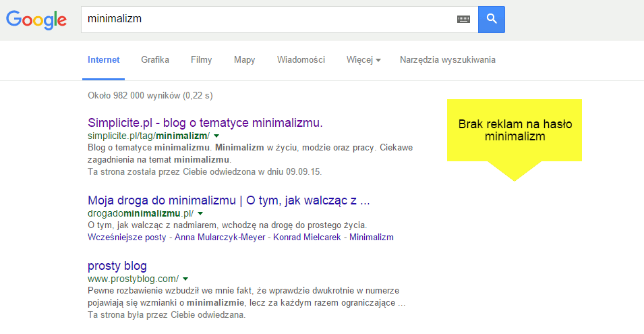Open the Wiadomości tab
Screen dimensions: 644x334
point(301,60)
